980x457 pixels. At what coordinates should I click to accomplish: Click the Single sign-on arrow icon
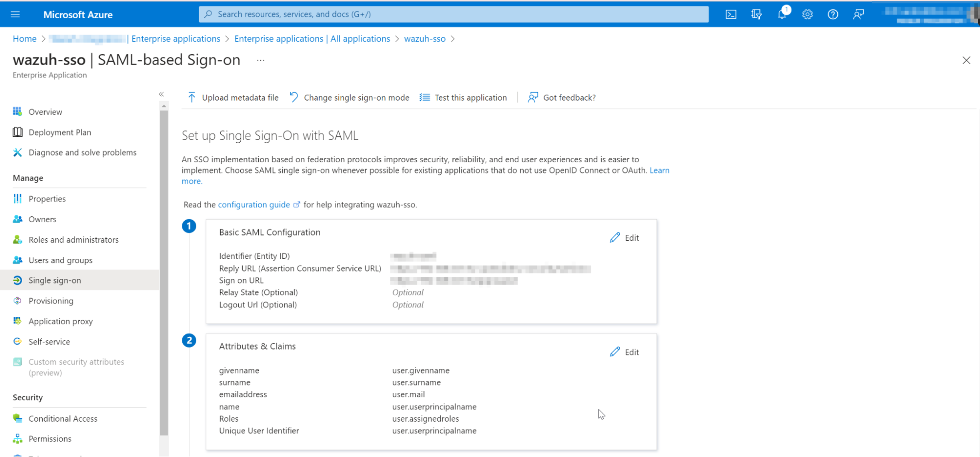pyautogui.click(x=18, y=280)
